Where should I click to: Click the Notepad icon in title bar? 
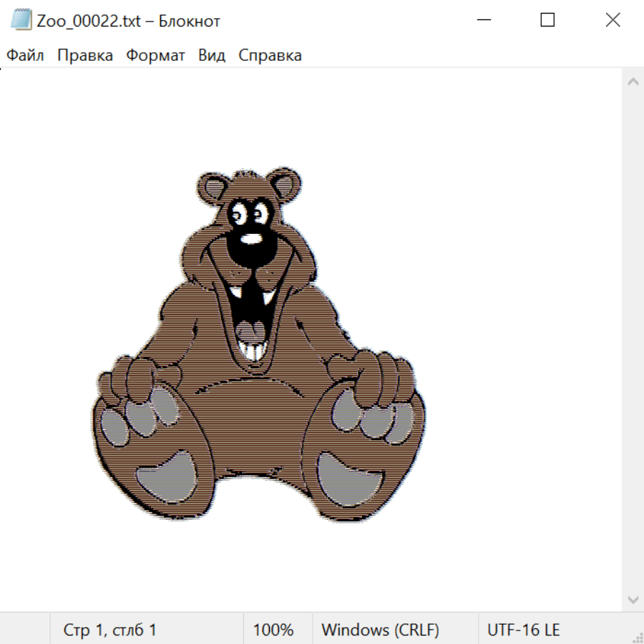[21, 20]
